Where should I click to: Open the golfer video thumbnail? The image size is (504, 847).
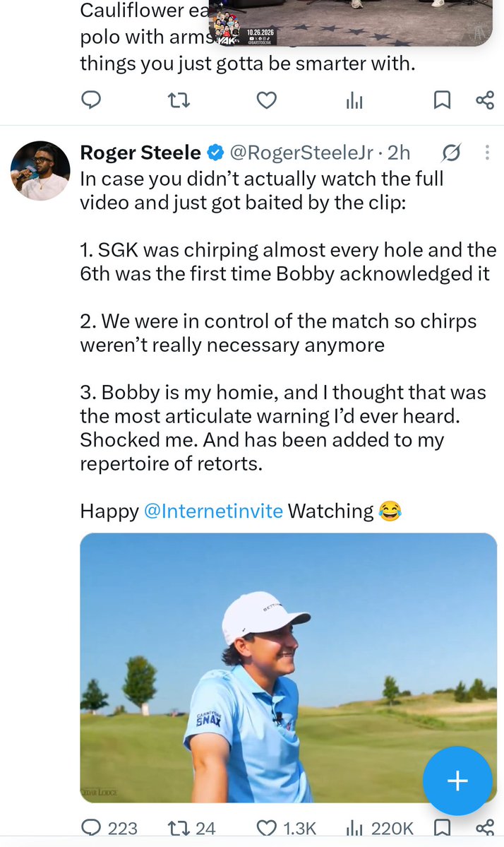coord(288,668)
